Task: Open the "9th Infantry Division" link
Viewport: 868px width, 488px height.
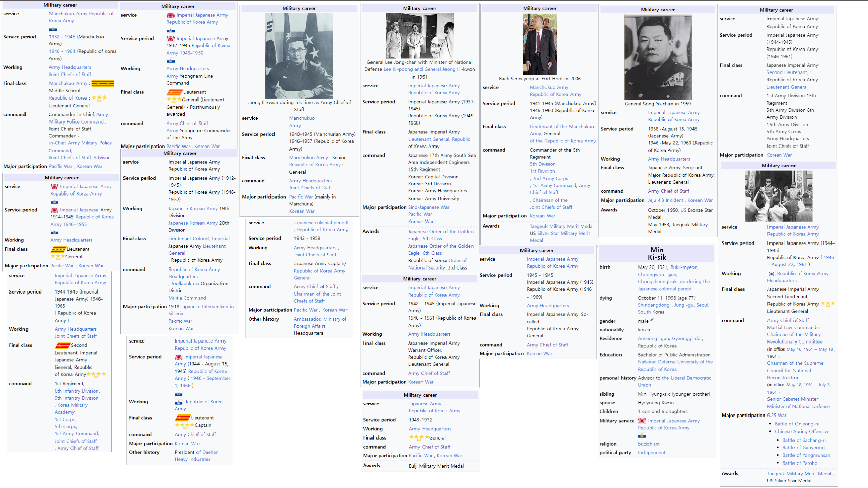Action: (77, 398)
